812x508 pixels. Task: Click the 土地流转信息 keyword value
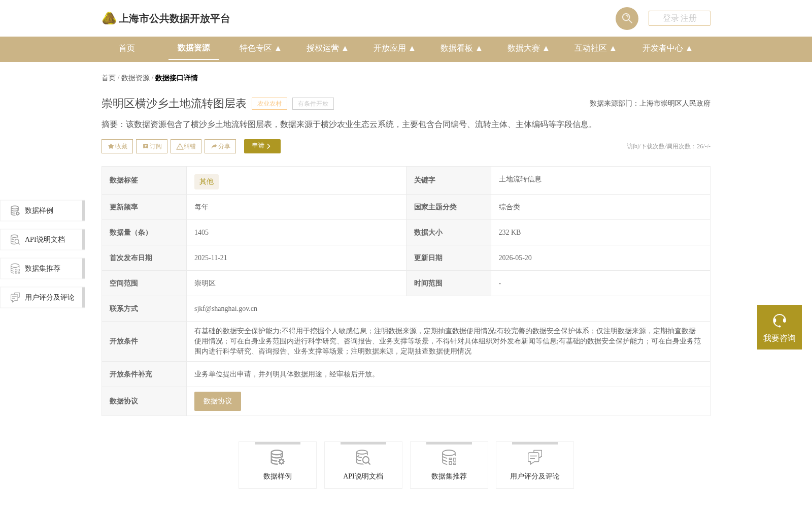click(x=520, y=179)
